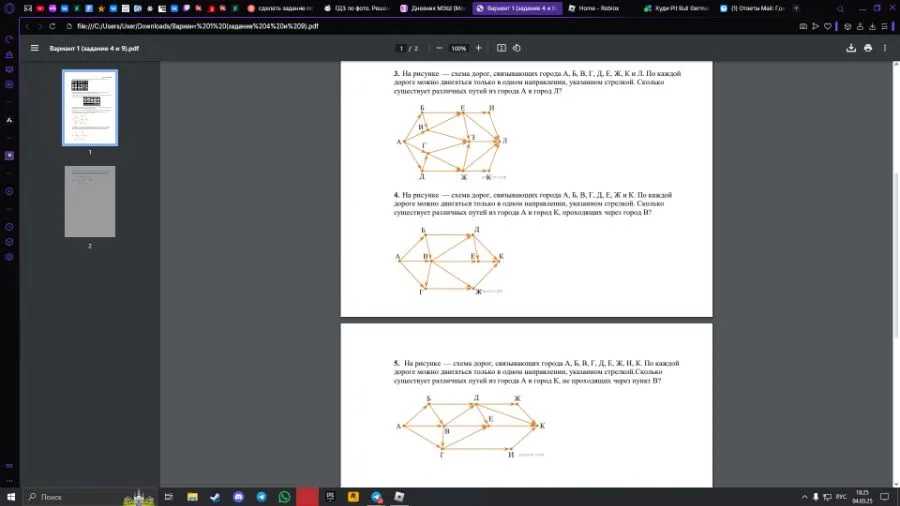Screen dimensions: 900x506
Task: Open the notification center
Action: pyautogui.click(x=885, y=497)
